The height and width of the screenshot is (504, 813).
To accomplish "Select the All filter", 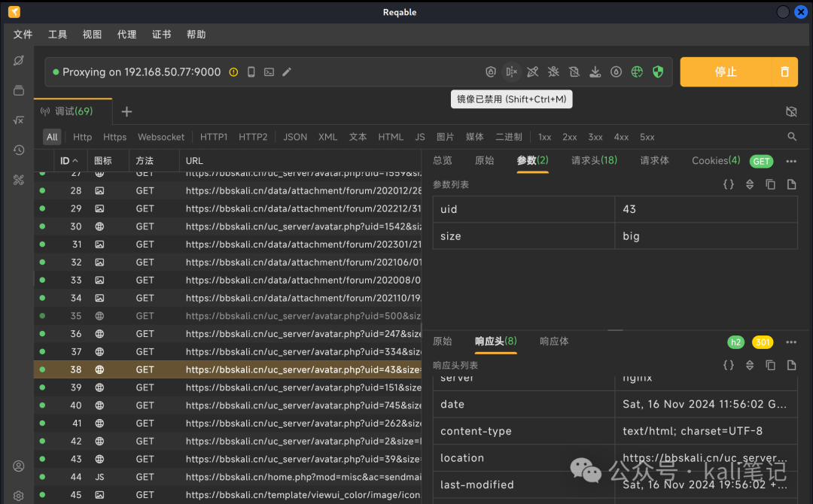I will click(x=52, y=137).
